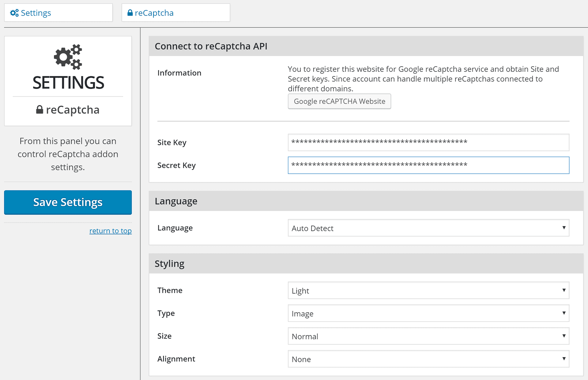The image size is (588, 380).
Task: Click the Language section header
Action: [366, 201]
